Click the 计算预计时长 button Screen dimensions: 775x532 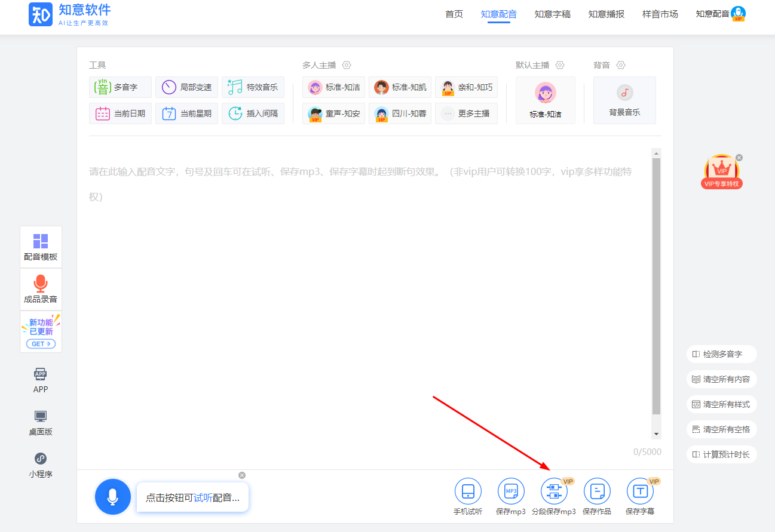(x=721, y=454)
